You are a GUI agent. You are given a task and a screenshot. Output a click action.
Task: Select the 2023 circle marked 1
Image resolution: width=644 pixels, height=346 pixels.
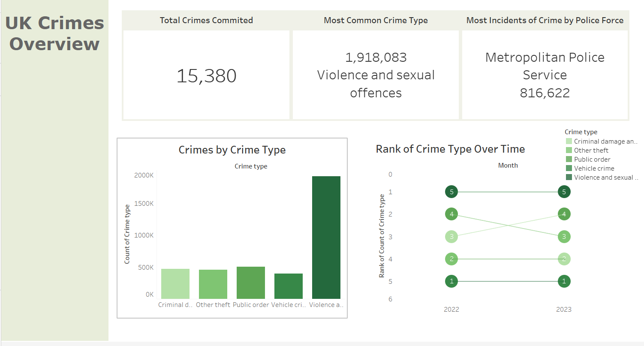point(564,281)
